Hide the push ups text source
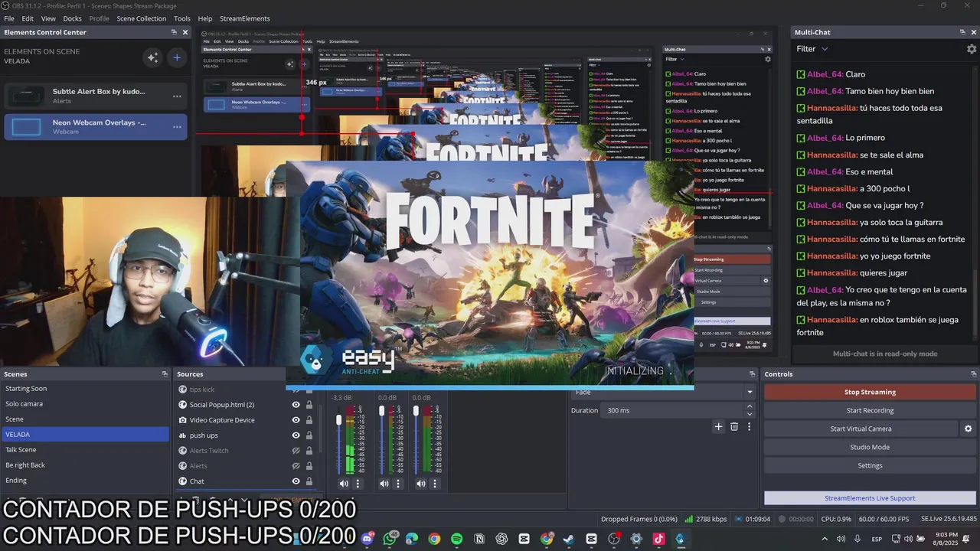The image size is (980, 551). tap(296, 435)
